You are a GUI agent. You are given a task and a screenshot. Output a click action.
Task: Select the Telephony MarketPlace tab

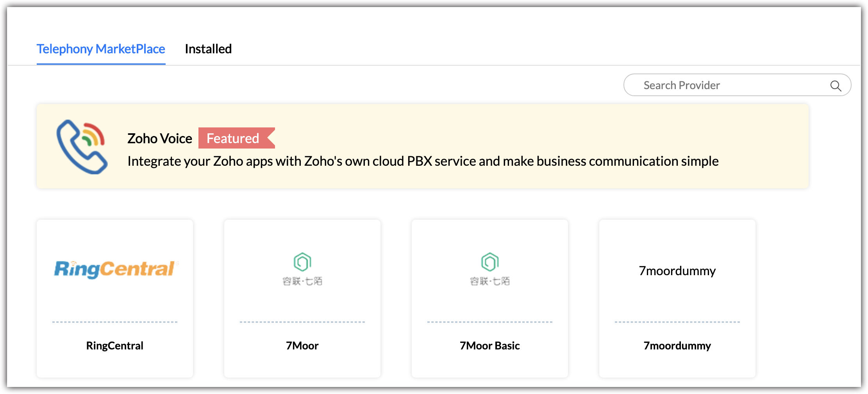tap(101, 49)
